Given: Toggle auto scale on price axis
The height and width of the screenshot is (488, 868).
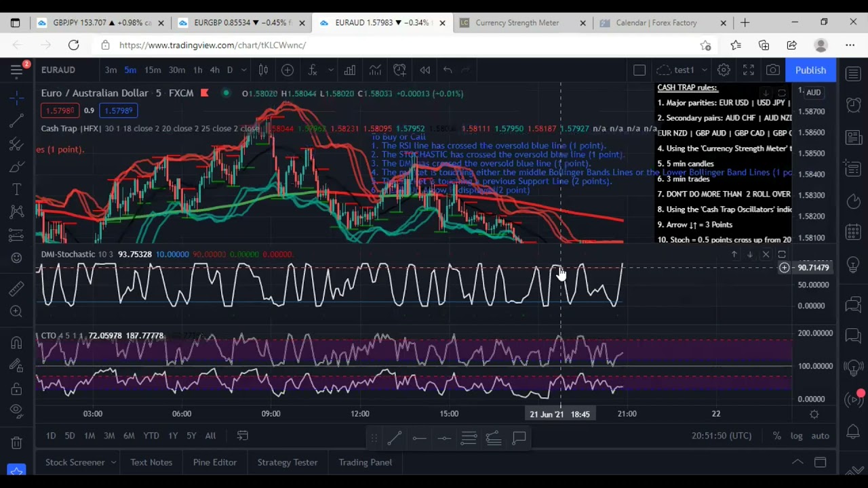Looking at the screenshot, I should coord(820,436).
